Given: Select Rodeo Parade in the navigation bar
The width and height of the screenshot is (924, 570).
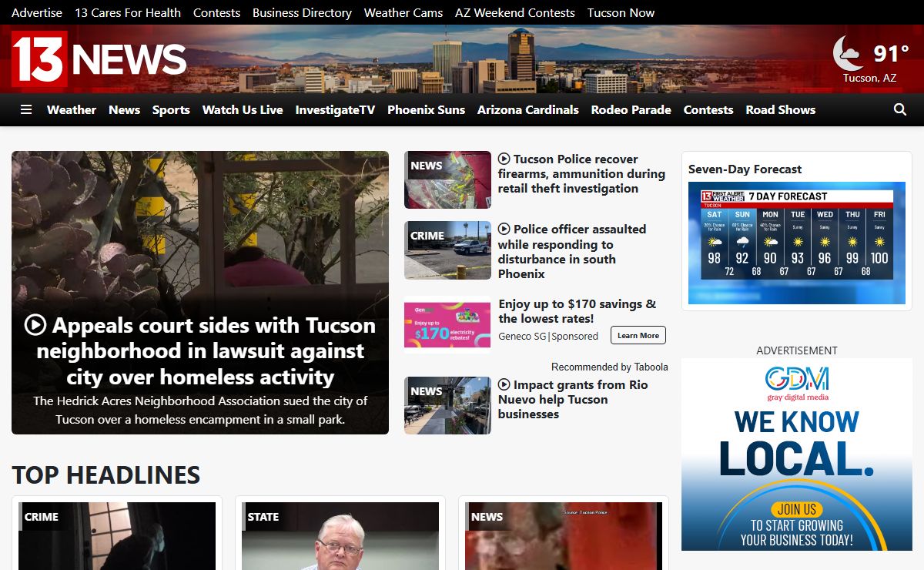Looking at the screenshot, I should 631,109.
